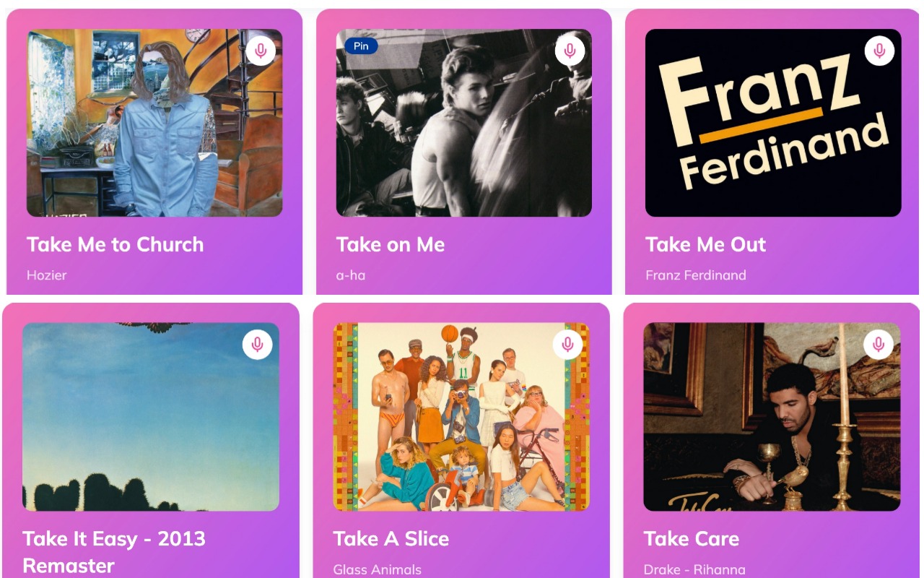Click microphone icon on Take It Easy card

tap(257, 345)
